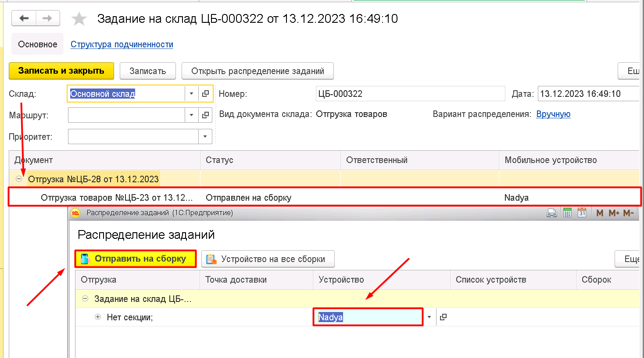This screenshot has height=358, width=644.
Task: Open the device dropdown next to Nadya
Action: point(429,317)
